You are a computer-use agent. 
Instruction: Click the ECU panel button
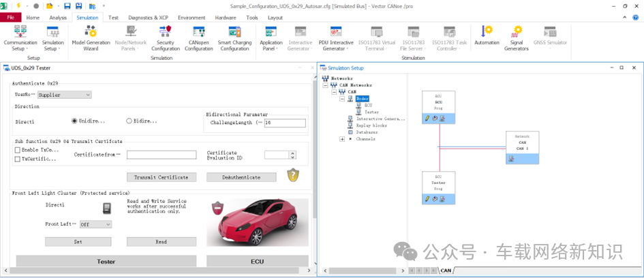[x=257, y=261]
